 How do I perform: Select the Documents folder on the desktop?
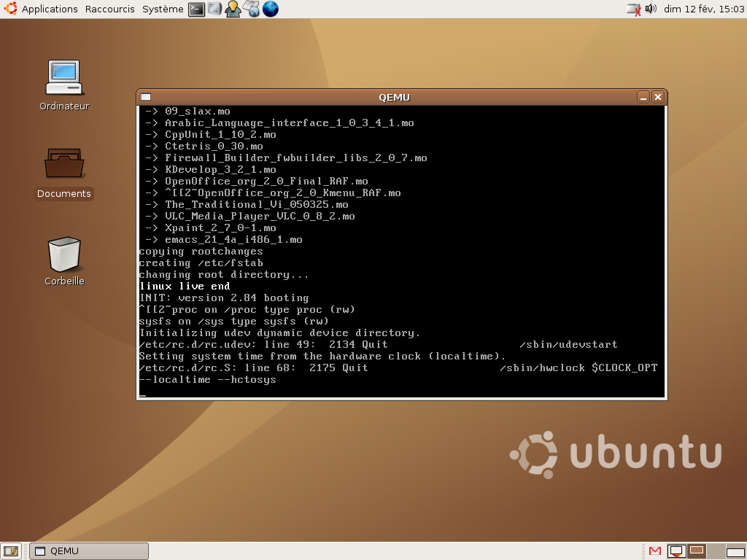[64, 173]
